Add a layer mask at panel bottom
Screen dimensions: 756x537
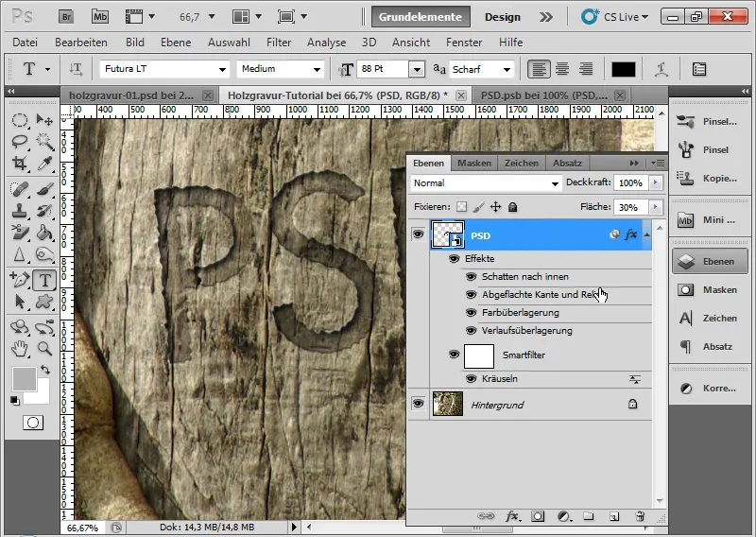point(538,516)
